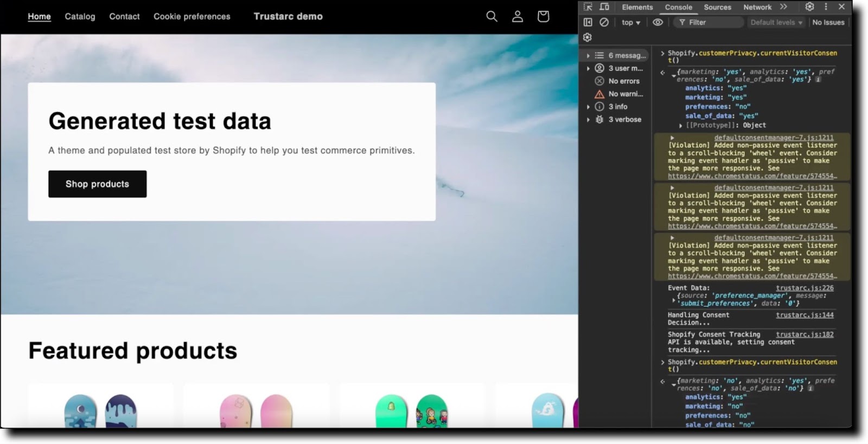Click the live expression eye icon
Image resolution: width=868 pixels, height=444 pixels.
pos(658,22)
